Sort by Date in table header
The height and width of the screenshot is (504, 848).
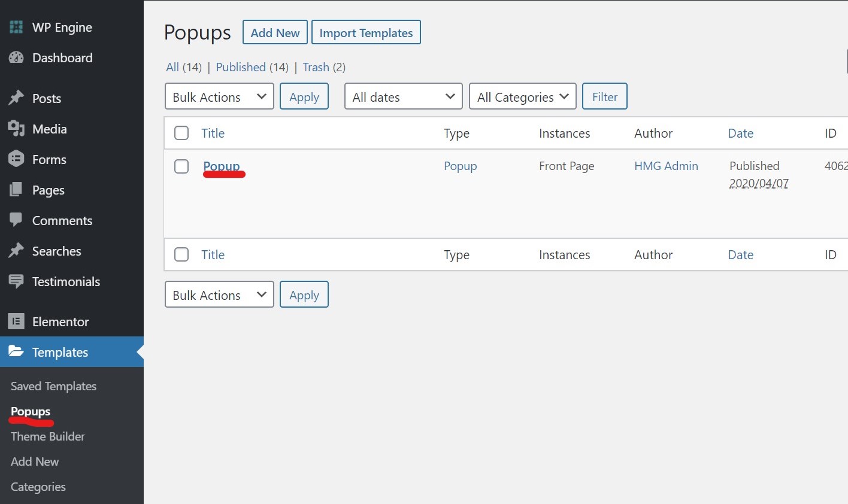[741, 133]
